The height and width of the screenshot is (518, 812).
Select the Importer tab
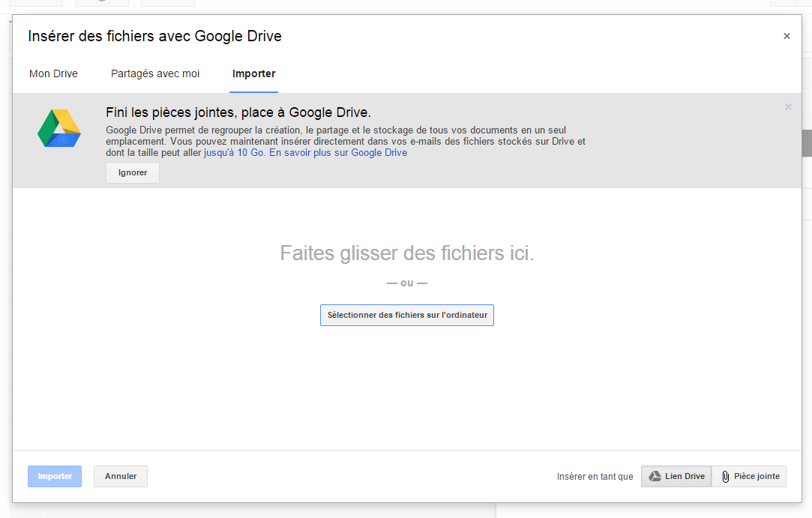(x=253, y=73)
